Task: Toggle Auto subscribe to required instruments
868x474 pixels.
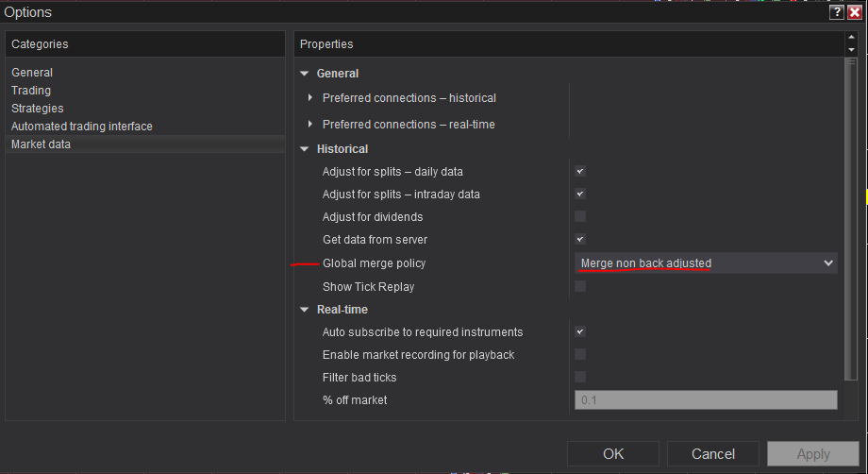Action: click(x=580, y=332)
